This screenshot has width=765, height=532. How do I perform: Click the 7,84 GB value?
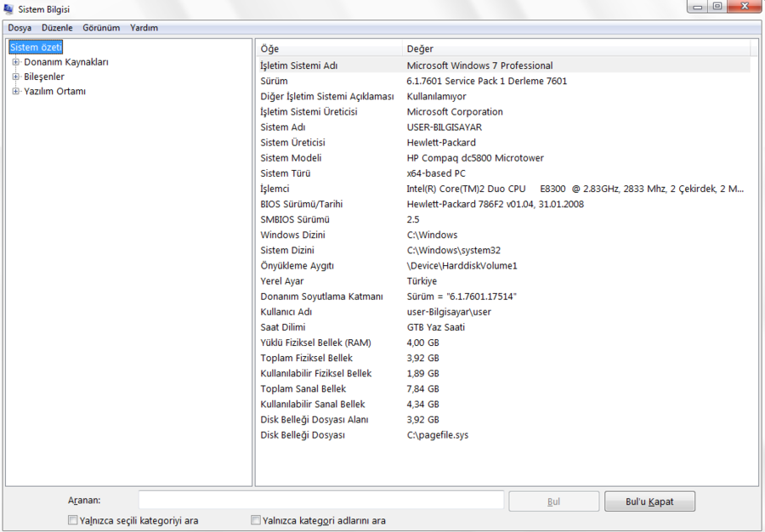click(x=422, y=389)
